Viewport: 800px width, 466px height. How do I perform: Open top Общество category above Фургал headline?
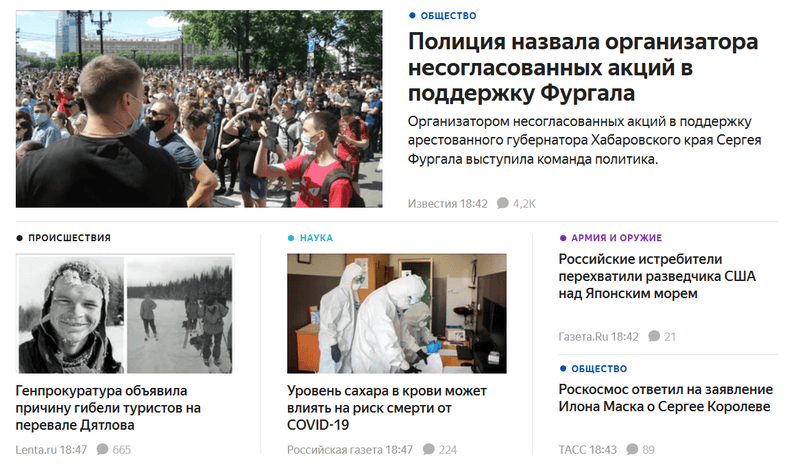(x=448, y=16)
